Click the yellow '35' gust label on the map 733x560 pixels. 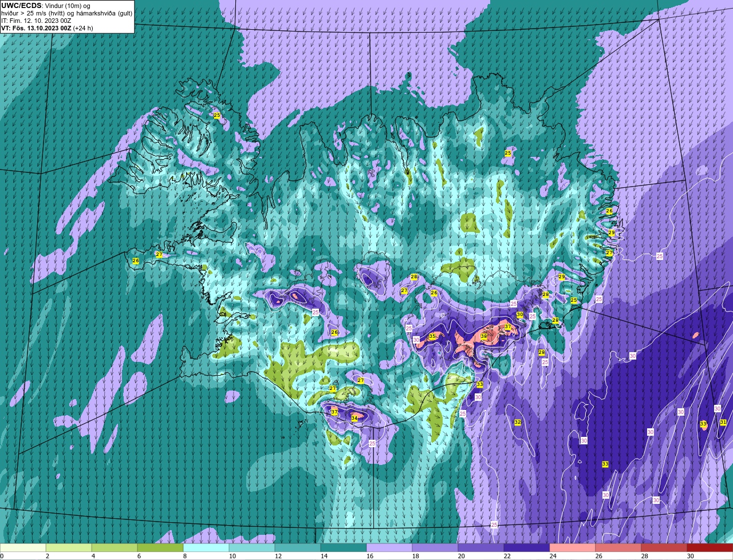coord(432,337)
